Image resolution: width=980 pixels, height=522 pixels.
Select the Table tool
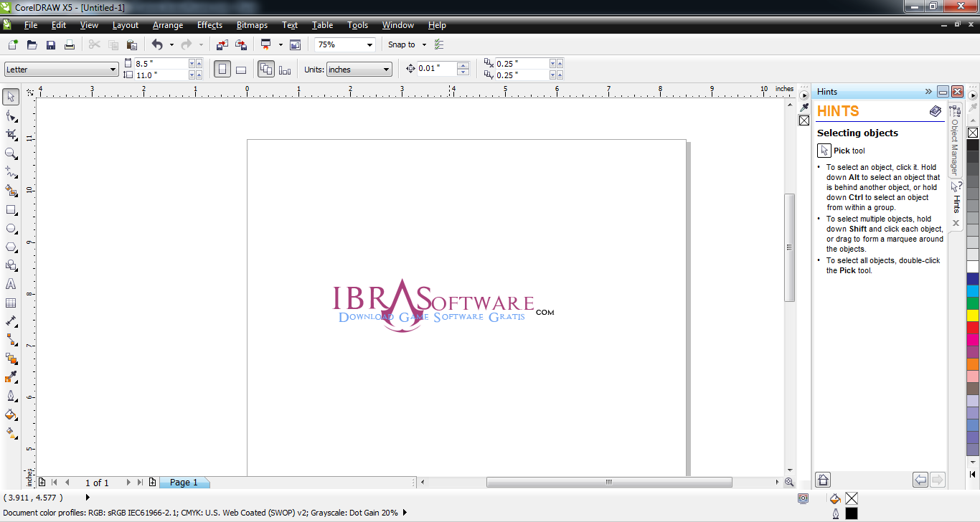point(11,303)
